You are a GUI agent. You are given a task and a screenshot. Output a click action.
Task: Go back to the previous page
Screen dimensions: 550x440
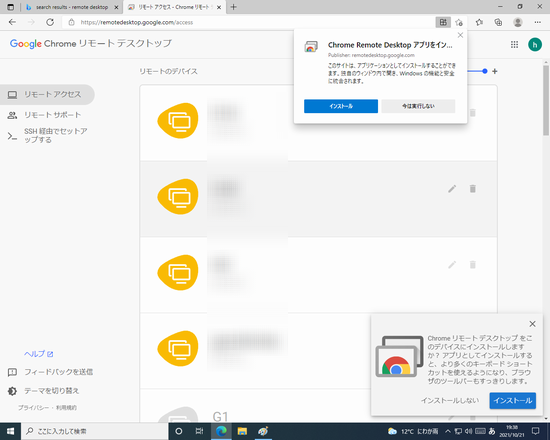point(12,22)
